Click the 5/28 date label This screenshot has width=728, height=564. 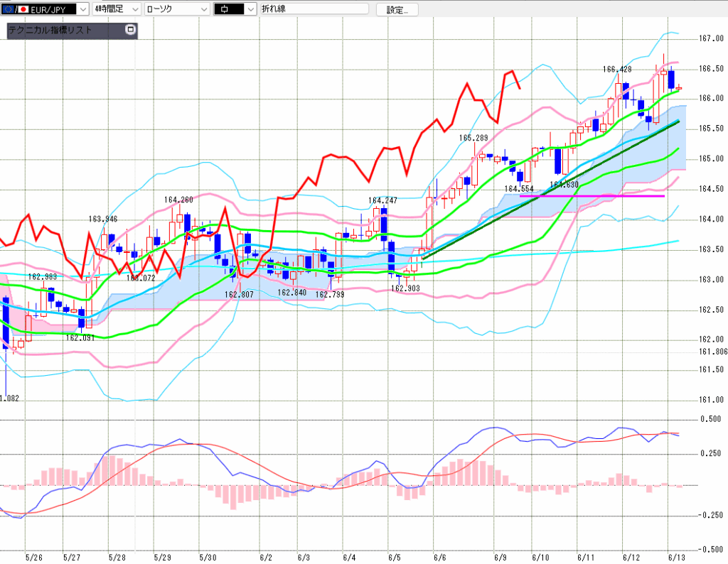[x=117, y=557]
